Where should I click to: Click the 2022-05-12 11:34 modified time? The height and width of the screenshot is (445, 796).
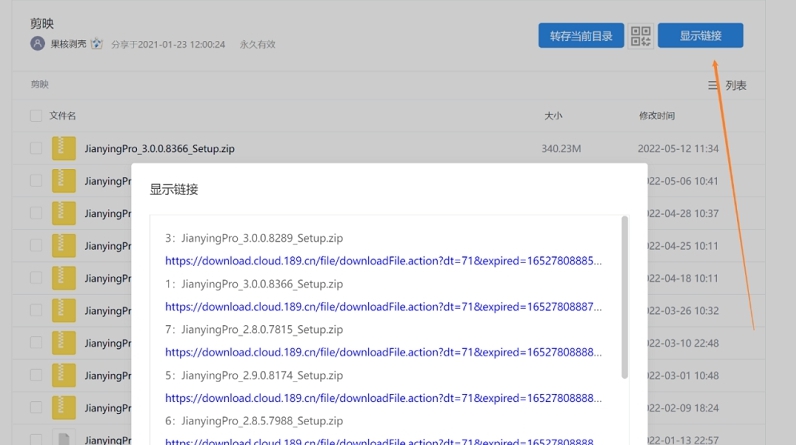[678, 149]
